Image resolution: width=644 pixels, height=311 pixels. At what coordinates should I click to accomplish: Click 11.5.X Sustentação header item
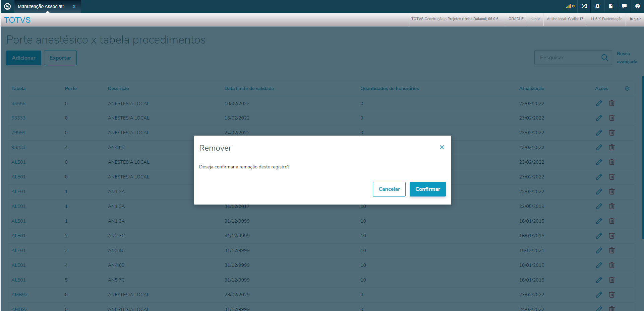click(x=606, y=19)
